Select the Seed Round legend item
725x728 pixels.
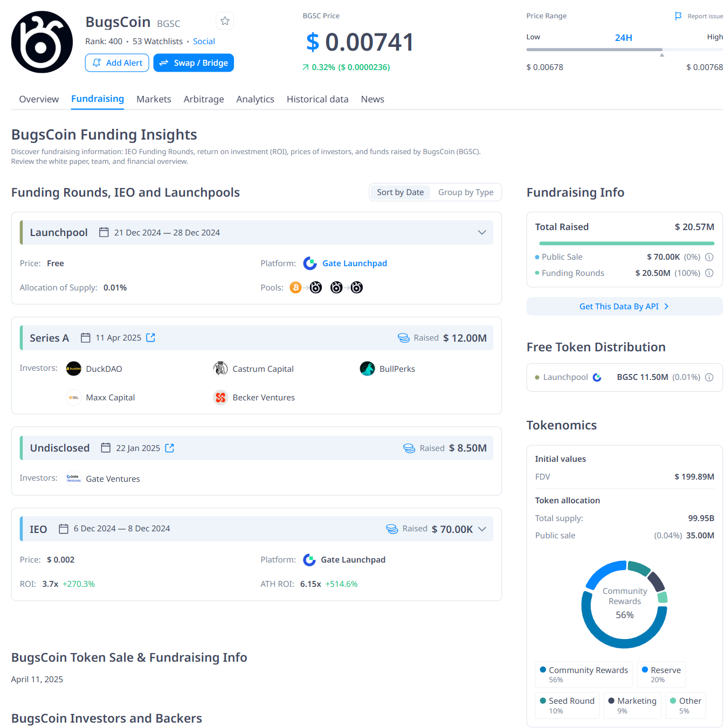(x=567, y=705)
